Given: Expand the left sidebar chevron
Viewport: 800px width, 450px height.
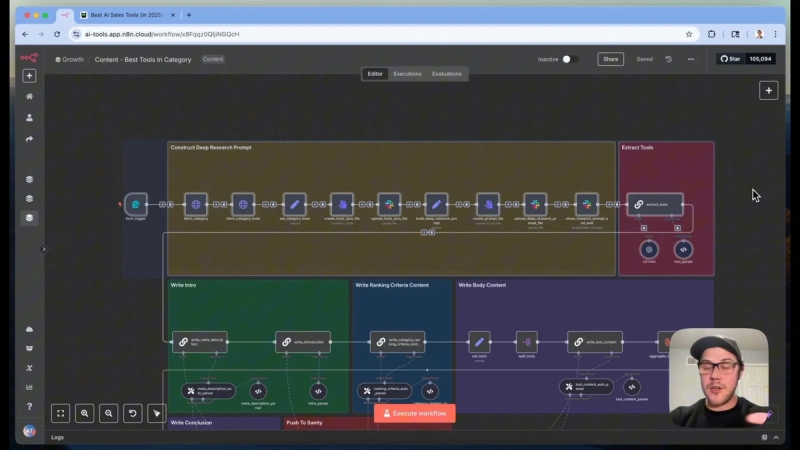Looking at the screenshot, I should coord(43,249).
